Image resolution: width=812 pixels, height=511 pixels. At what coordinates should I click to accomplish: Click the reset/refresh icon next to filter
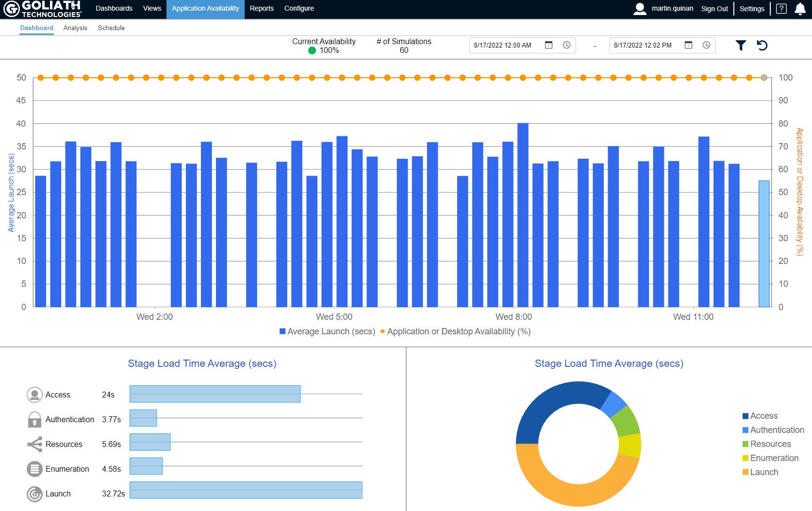pyautogui.click(x=762, y=45)
